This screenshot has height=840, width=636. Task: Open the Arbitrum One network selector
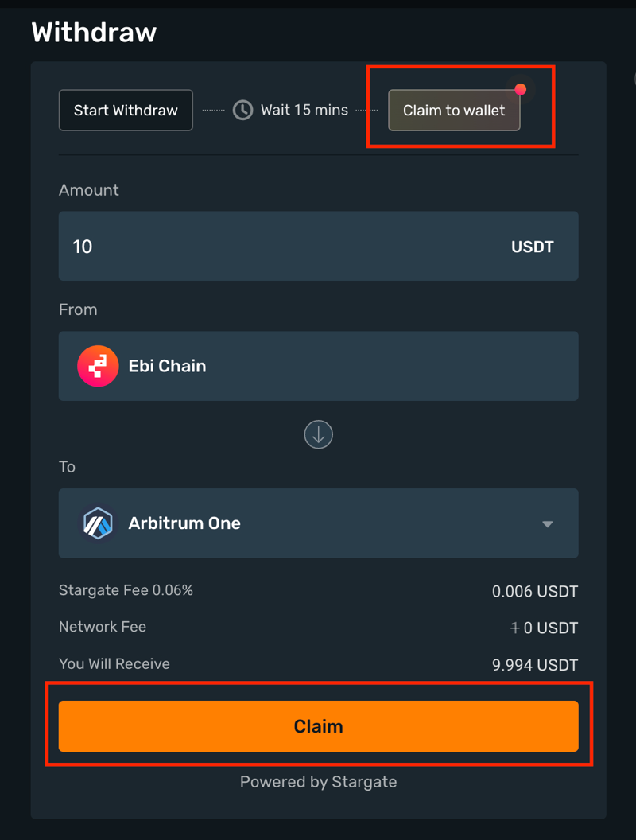point(318,523)
